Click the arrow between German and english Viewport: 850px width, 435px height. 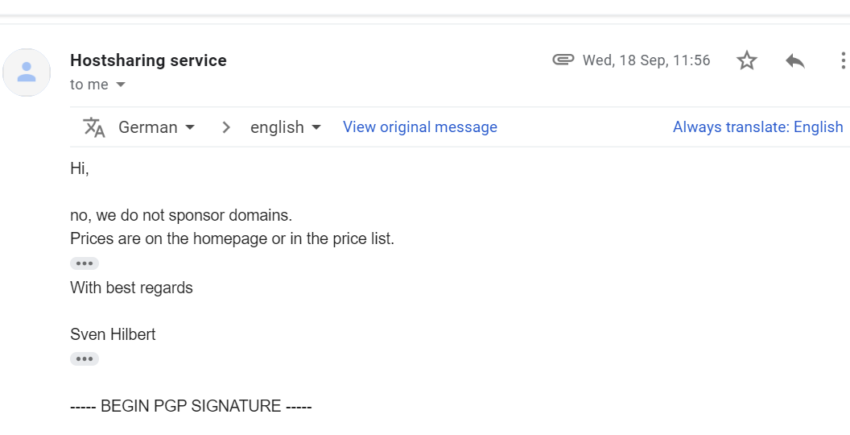[x=226, y=127]
